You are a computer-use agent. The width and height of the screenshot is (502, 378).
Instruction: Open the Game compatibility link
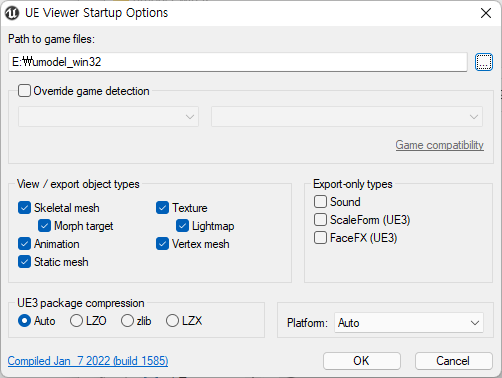(x=439, y=145)
